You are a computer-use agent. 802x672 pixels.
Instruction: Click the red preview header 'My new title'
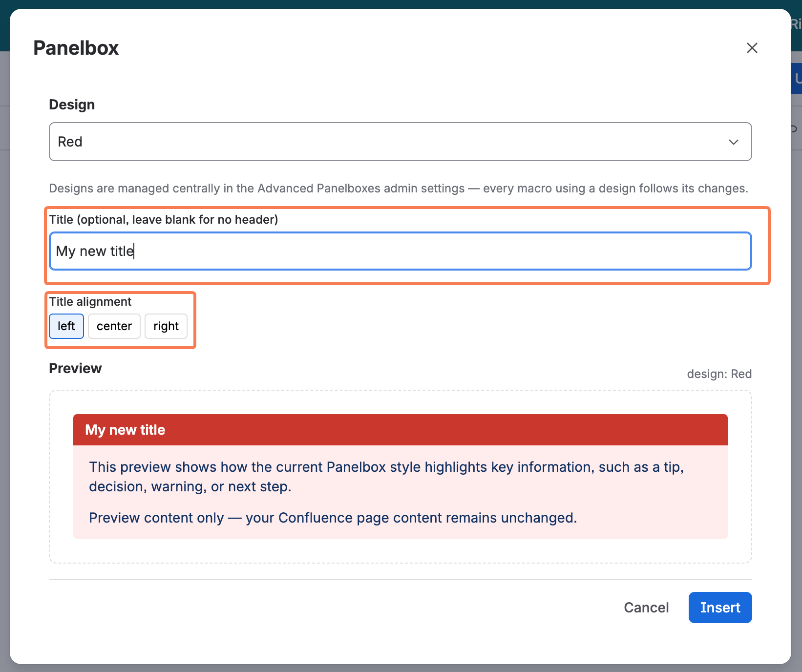point(400,430)
